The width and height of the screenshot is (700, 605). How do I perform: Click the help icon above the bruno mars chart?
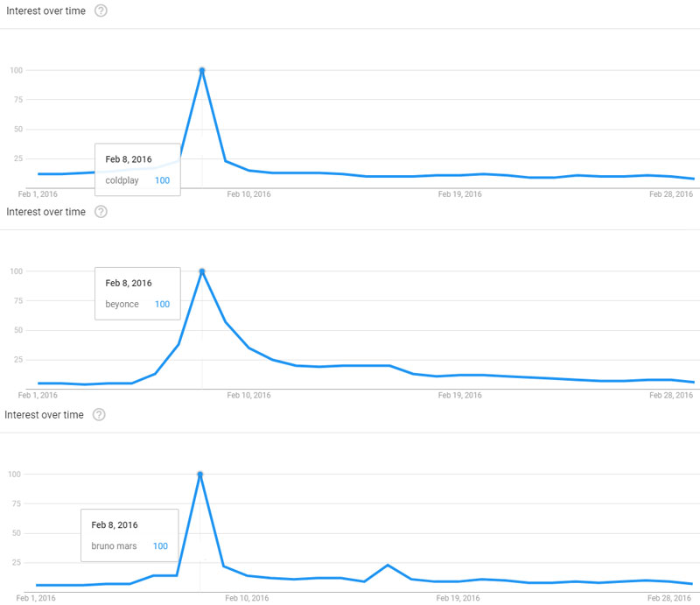point(99,414)
